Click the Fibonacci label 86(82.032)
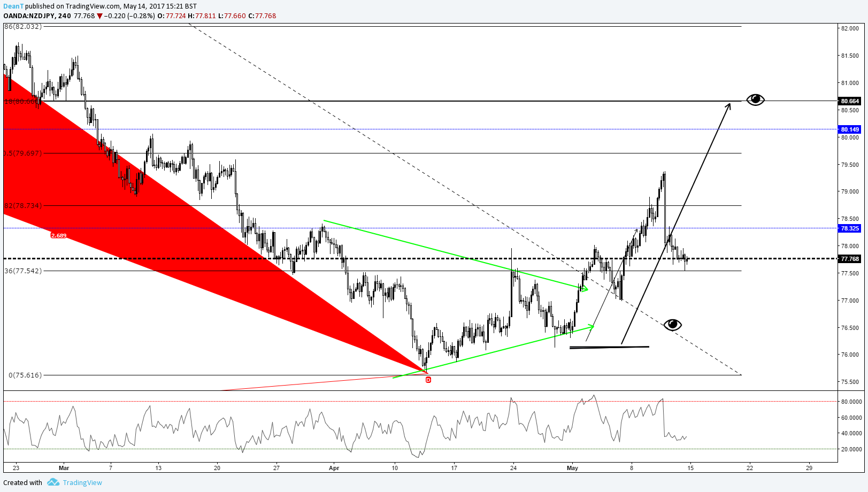 pyautogui.click(x=22, y=26)
